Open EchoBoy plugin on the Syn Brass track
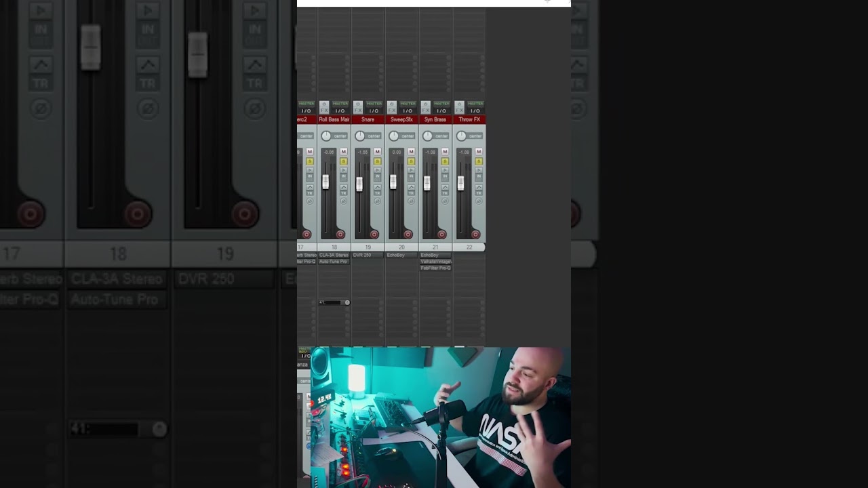This screenshot has width=868, height=488. click(435, 255)
